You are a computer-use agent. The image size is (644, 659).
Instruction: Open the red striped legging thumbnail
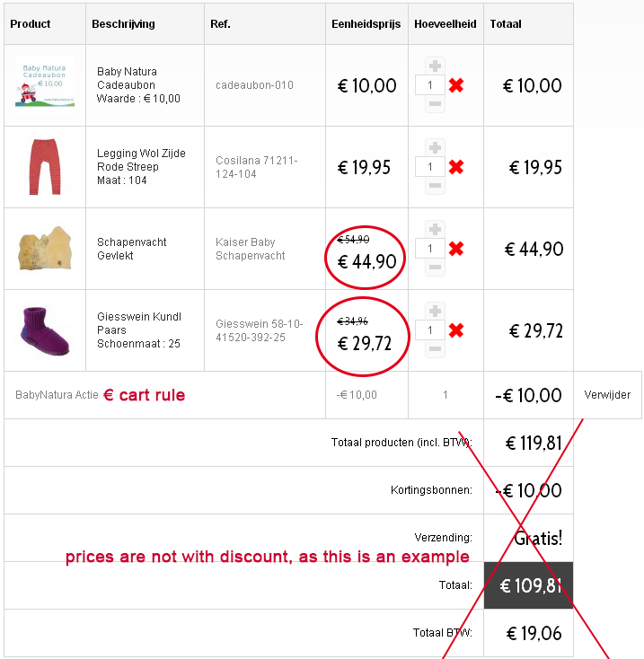pyautogui.click(x=45, y=167)
